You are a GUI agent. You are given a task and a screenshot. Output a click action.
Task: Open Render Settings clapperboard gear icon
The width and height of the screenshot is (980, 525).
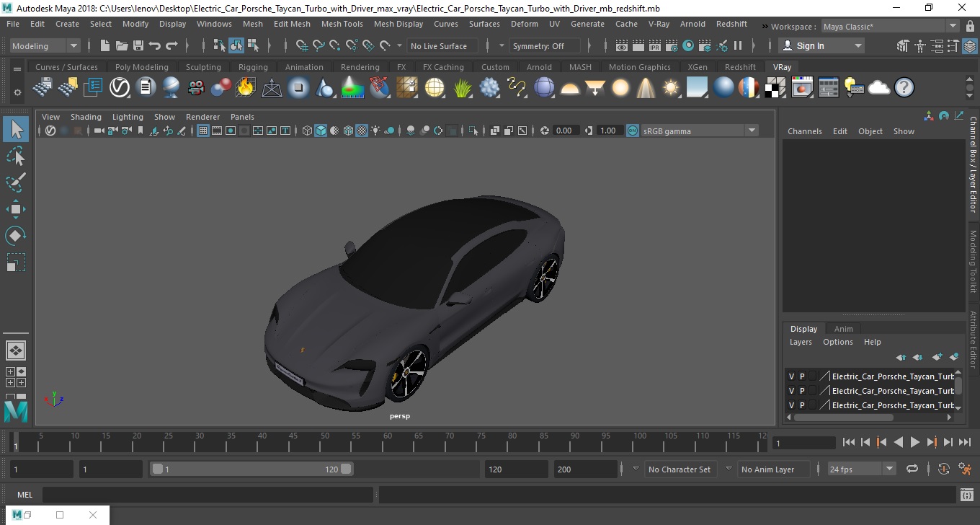pyautogui.click(x=672, y=45)
